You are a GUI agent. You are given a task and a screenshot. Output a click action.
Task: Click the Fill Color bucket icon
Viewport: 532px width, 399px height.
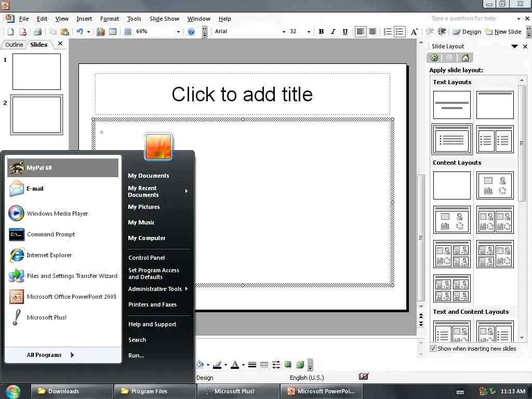200,365
